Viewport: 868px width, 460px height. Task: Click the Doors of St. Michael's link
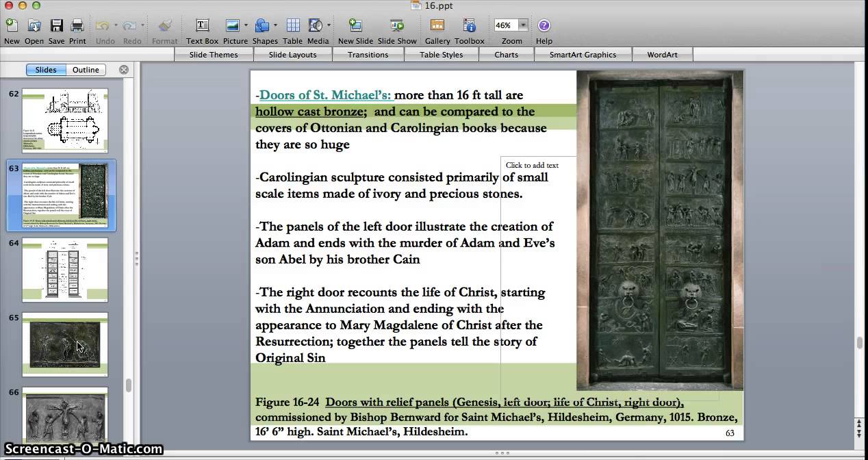(x=325, y=95)
